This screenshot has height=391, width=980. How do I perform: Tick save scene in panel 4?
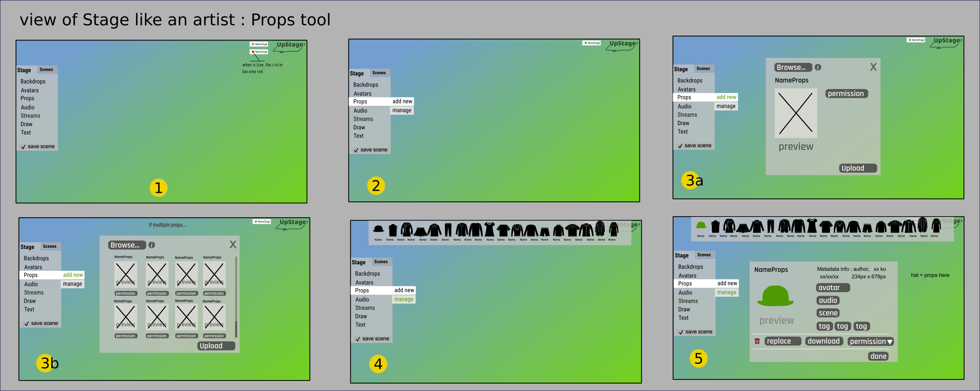pos(372,339)
